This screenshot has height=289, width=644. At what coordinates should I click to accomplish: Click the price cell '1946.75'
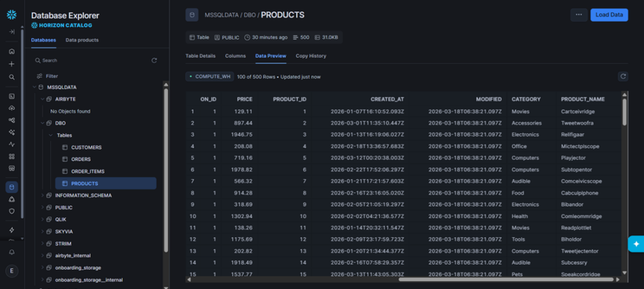[244, 134]
